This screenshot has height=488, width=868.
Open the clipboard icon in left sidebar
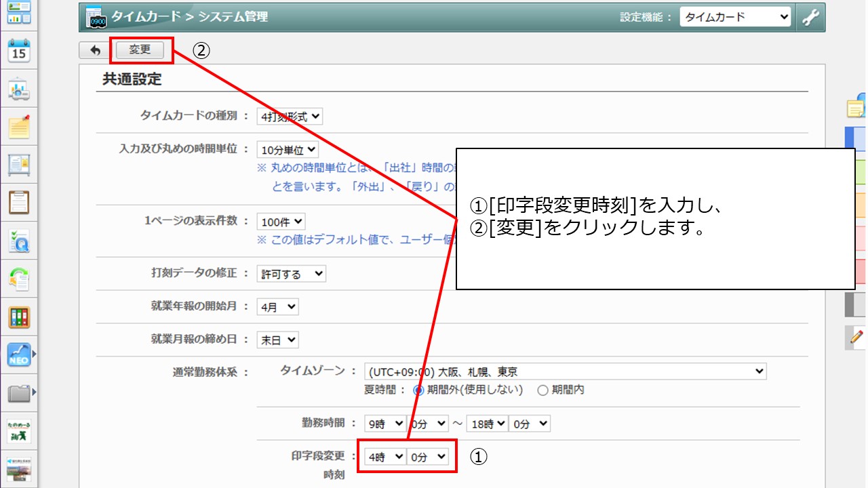click(x=19, y=202)
